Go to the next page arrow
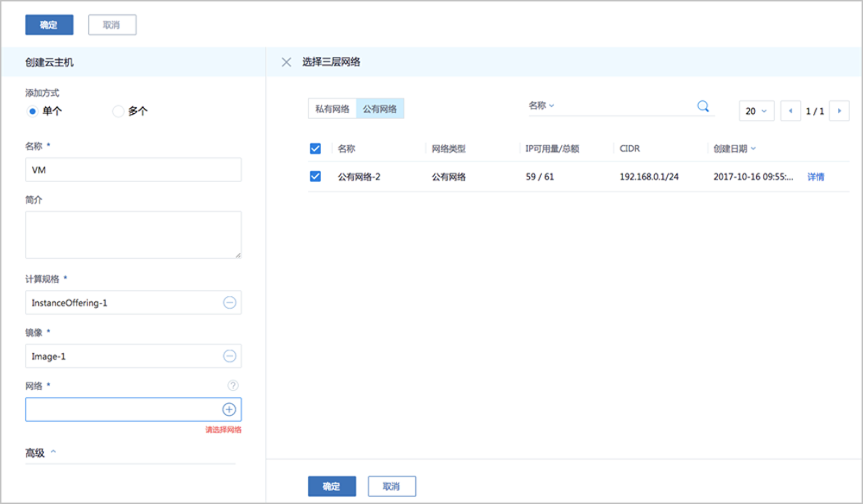The width and height of the screenshot is (863, 504). tap(838, 111)
